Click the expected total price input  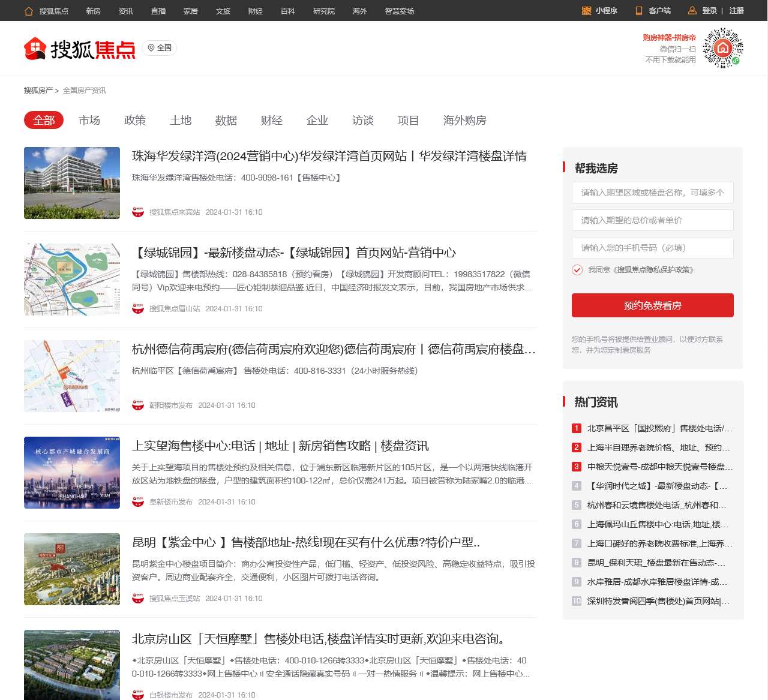click(x=652, y=220)
